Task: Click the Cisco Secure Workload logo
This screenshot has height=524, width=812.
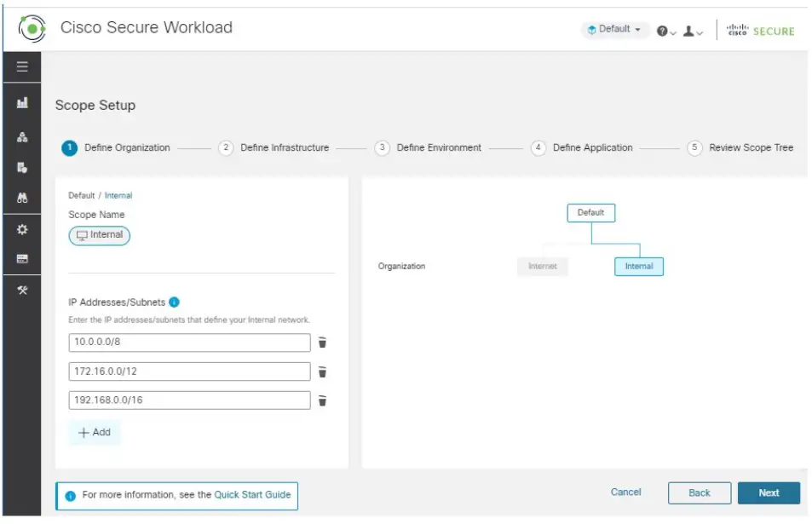Action: 32,28
